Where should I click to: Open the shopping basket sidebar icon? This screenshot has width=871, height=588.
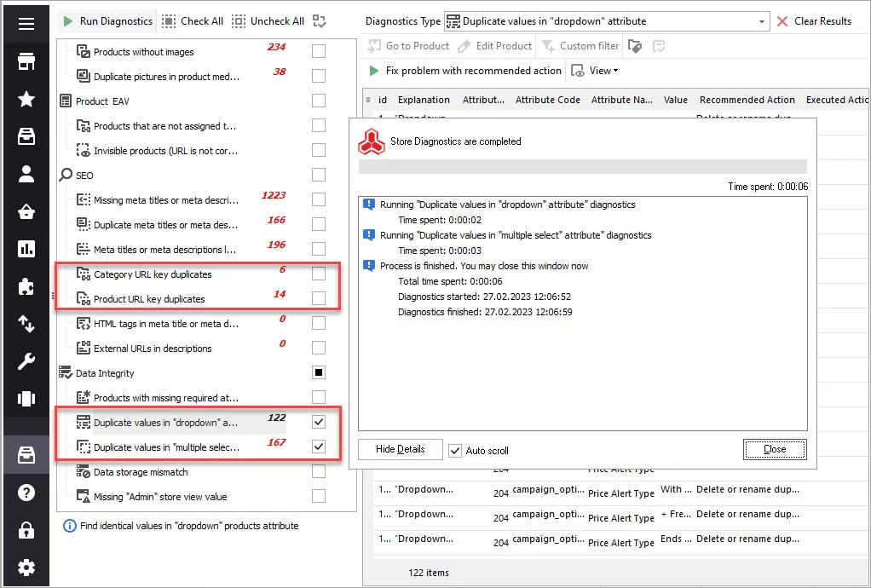[x=26, y=211]
